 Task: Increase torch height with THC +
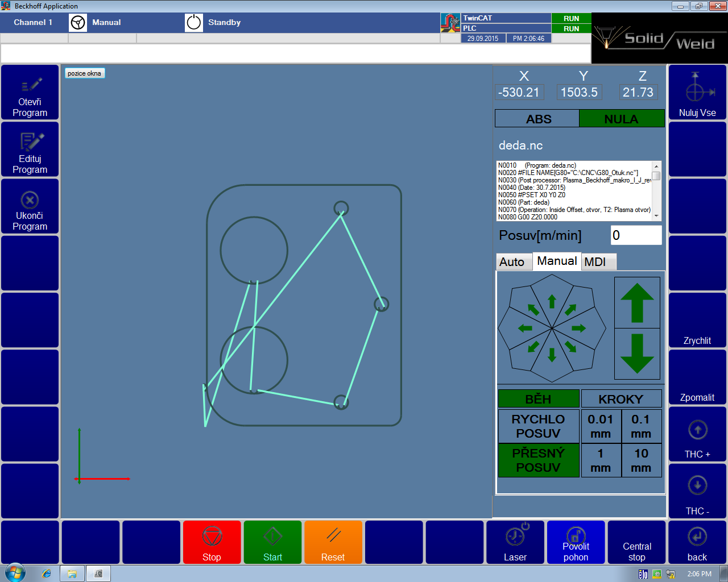[697, 435]
